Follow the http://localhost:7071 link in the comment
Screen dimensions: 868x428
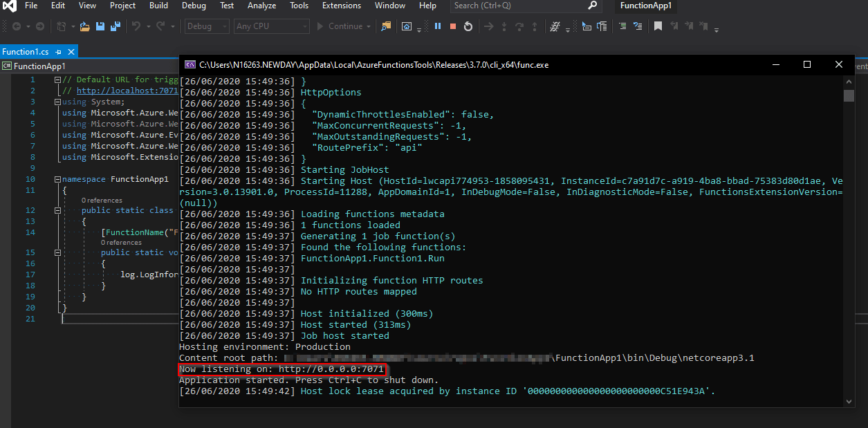tap(127, 91)
